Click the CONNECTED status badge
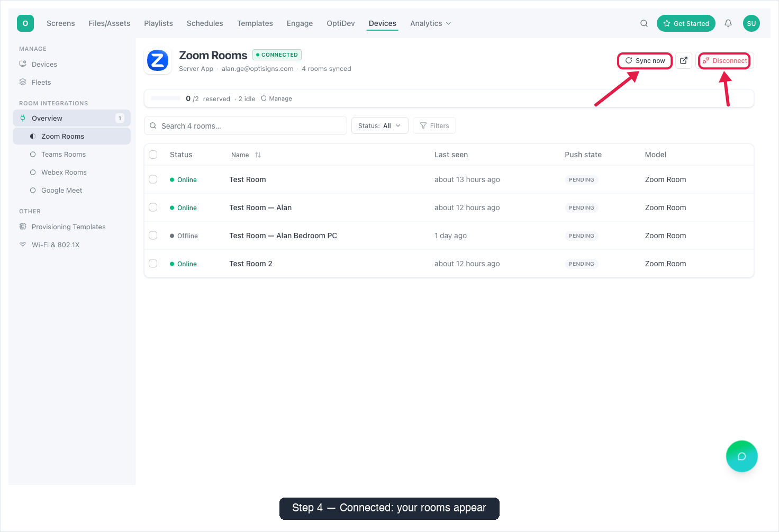779x532 pixels. point(277,55)
